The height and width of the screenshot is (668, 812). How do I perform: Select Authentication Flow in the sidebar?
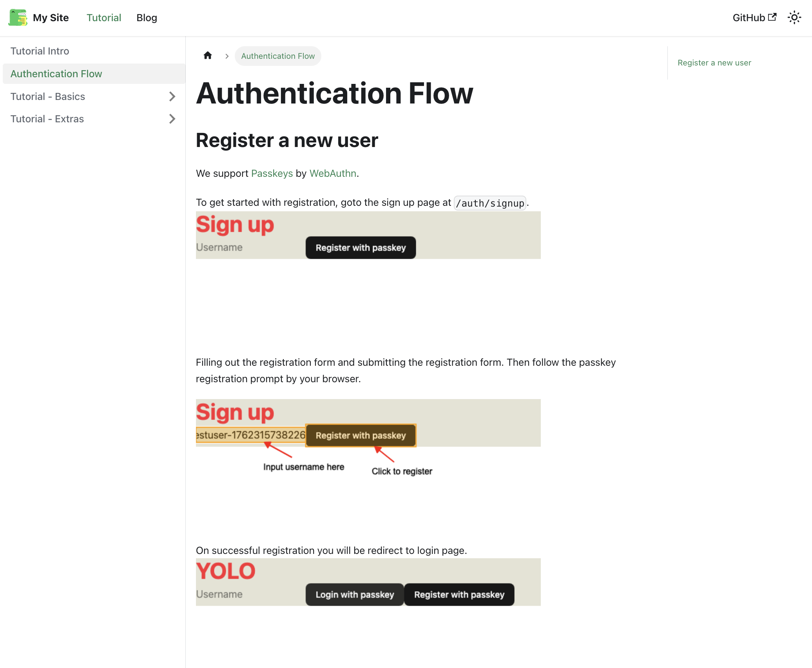(56, 74)
